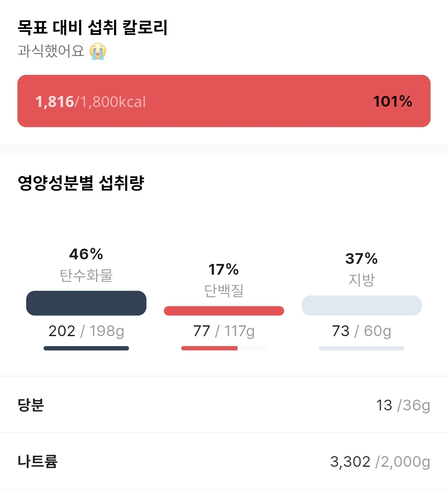Select the 1,816/1,800kcal calorie text
Image resolution: width=448 pixels, height=493 pixels.
coord(90,102)
